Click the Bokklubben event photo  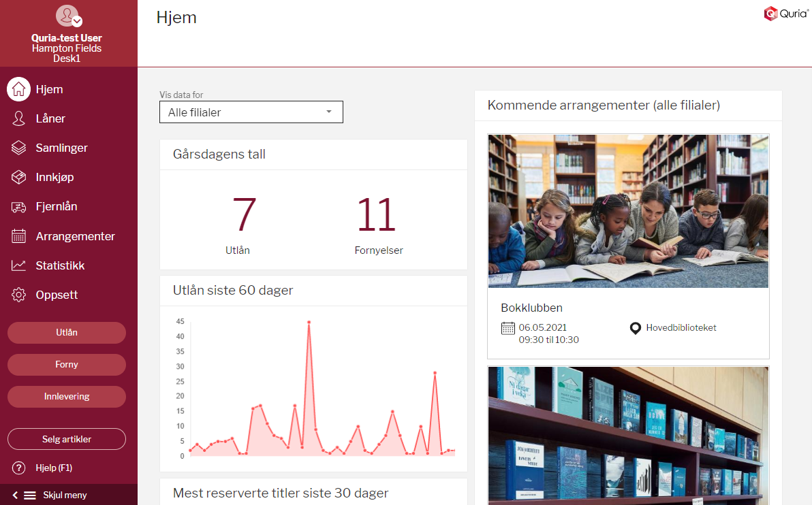click(x=628, y=211)
